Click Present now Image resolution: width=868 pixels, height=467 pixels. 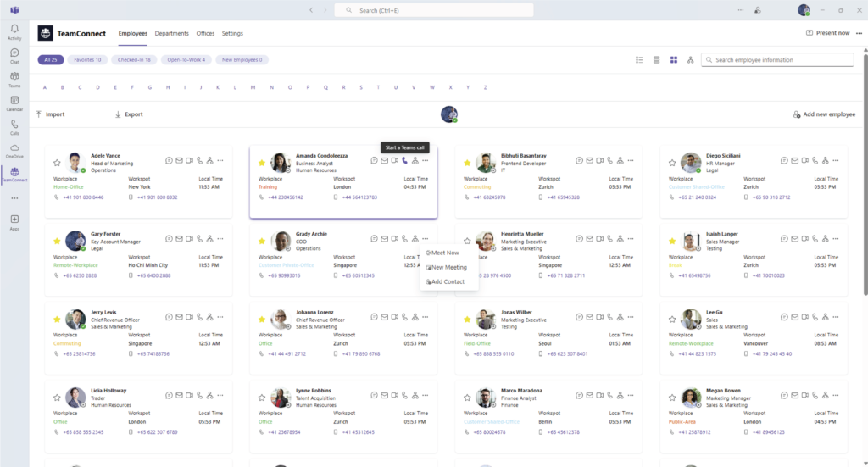click(x=827, y=33)
